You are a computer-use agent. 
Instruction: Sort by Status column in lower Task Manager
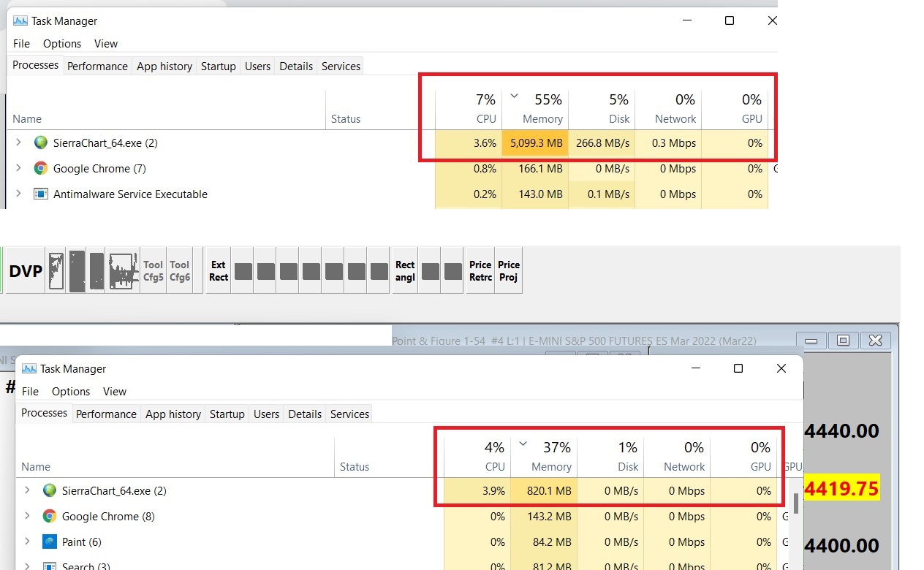(x=389, y=456)
